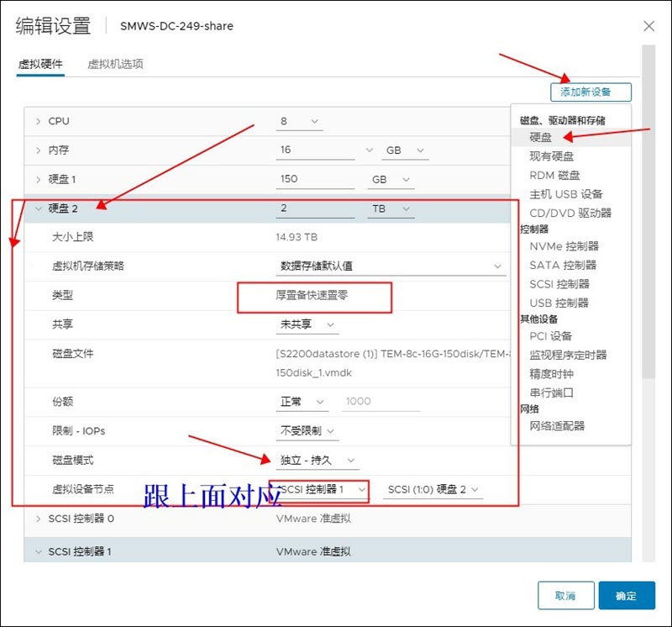The image size is (672, 627).
Task: Open the 硬盘 2 TB unit dropdown
Action: [391, 208]
